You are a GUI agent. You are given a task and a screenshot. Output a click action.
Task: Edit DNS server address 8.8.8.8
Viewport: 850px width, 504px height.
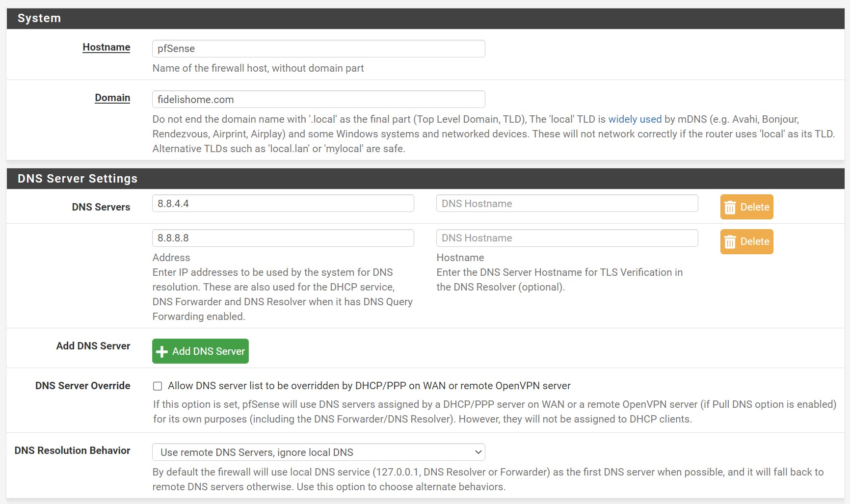(x=283, y=238)
